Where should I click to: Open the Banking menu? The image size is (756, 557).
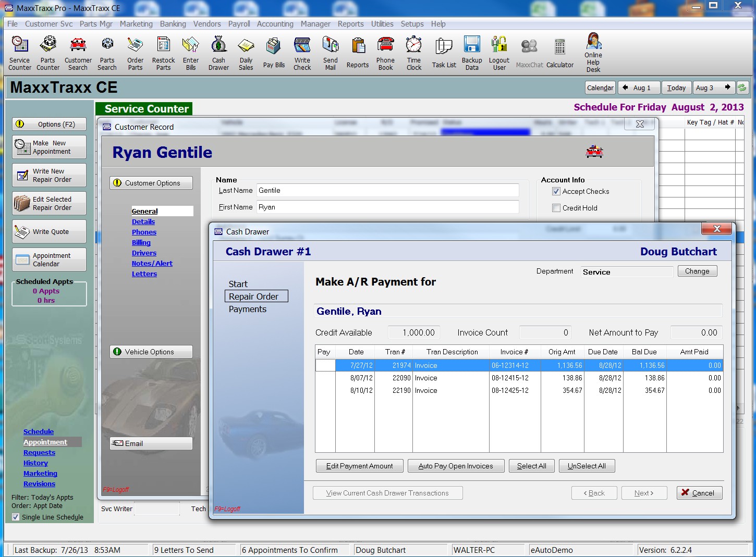(x=173, y=24)
